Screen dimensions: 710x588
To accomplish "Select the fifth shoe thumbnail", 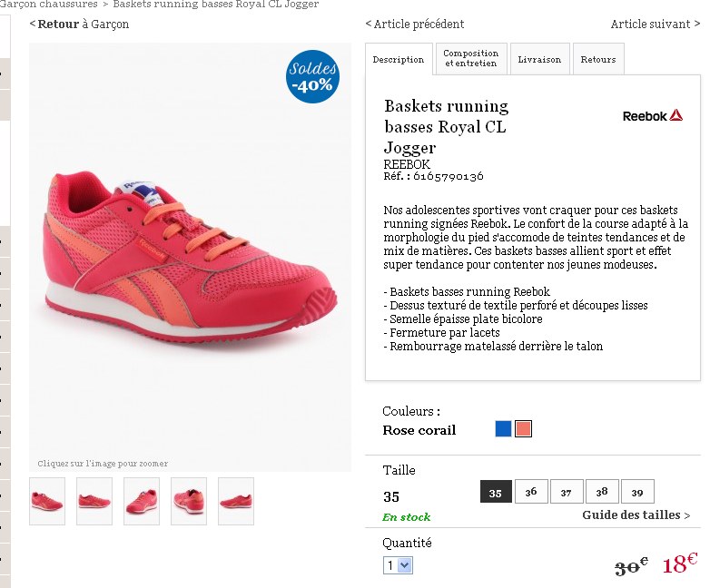I will 236,501.
